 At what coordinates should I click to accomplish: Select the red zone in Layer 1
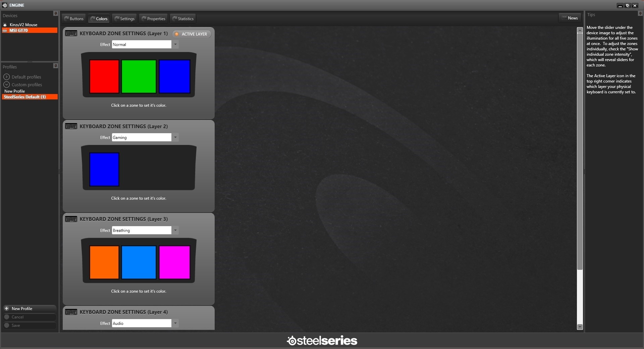click(x=104, y=77)
